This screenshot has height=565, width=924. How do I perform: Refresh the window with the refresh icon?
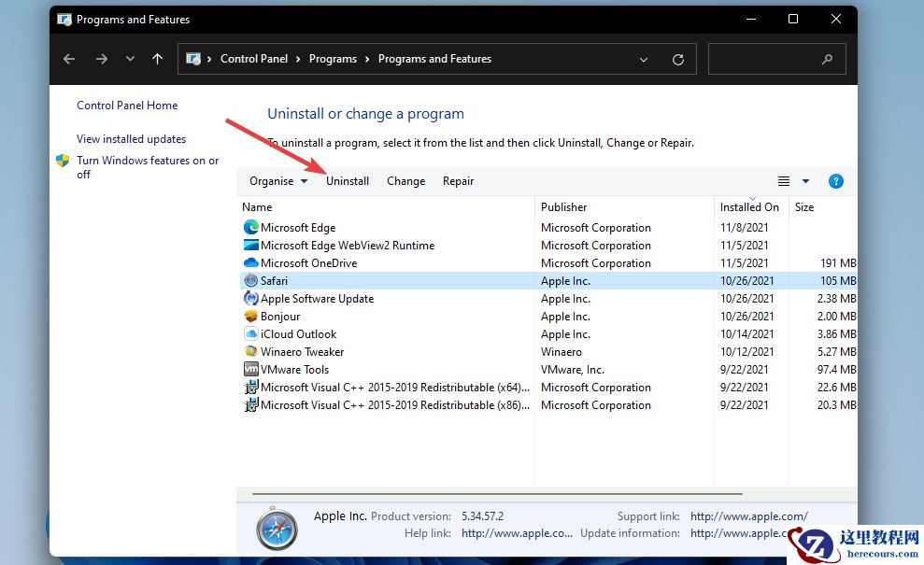click(677, 58)
